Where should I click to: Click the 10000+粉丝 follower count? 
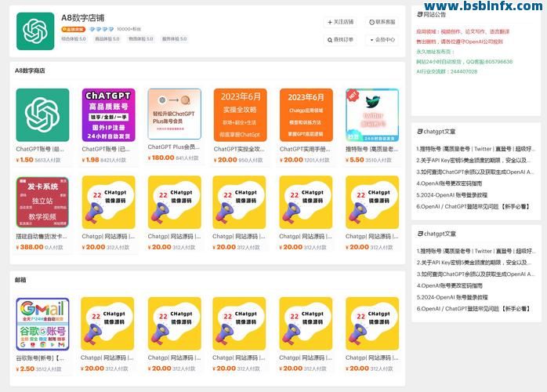pos(129,29)
